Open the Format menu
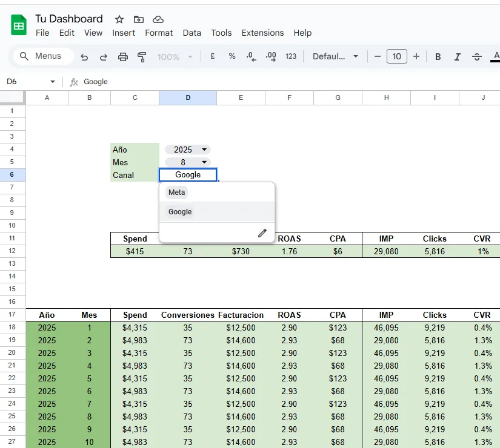Image resolution: width=500 pixels, height=448 pixels. click(159, 33)
